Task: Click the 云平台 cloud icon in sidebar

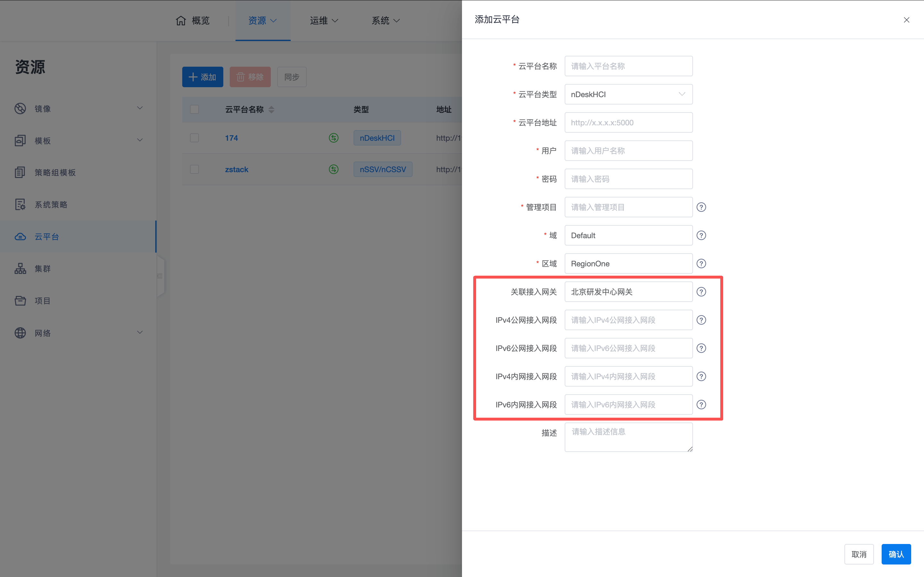Action: click(x=20, y=237)
